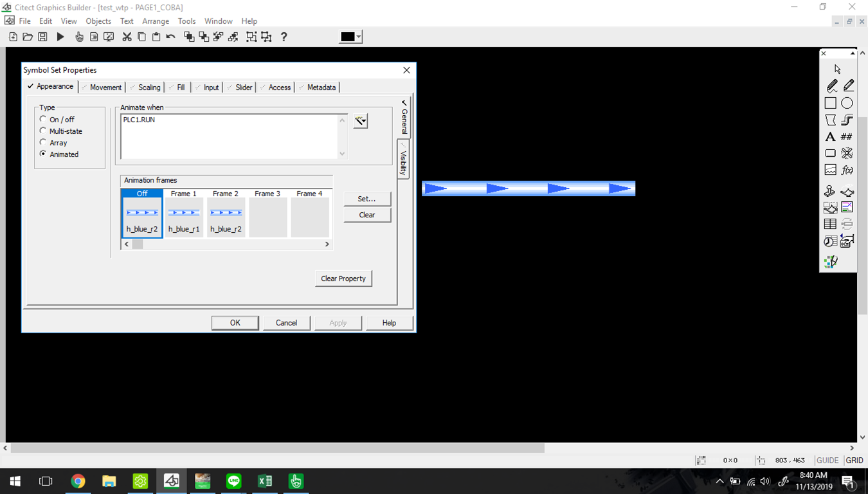
Task: Select the Pipe tool in toolbox
Action: pyautogui.click(x=847, y=120)
